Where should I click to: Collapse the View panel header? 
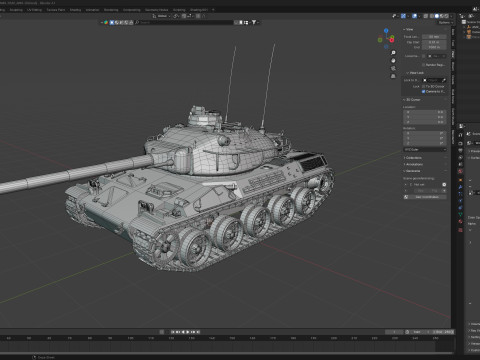[408, 29]
